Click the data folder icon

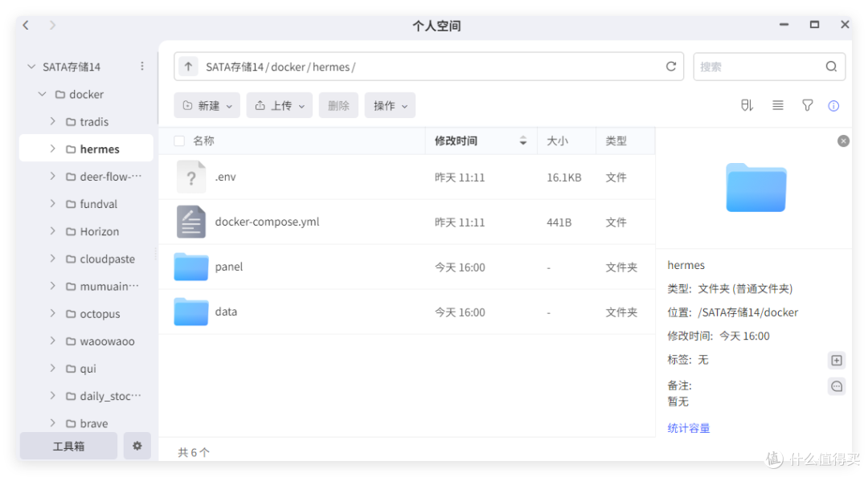point(191,312)
